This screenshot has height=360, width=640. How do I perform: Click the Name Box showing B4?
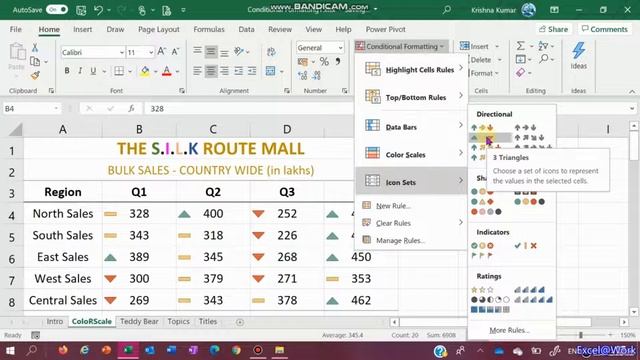coord(31,109)
